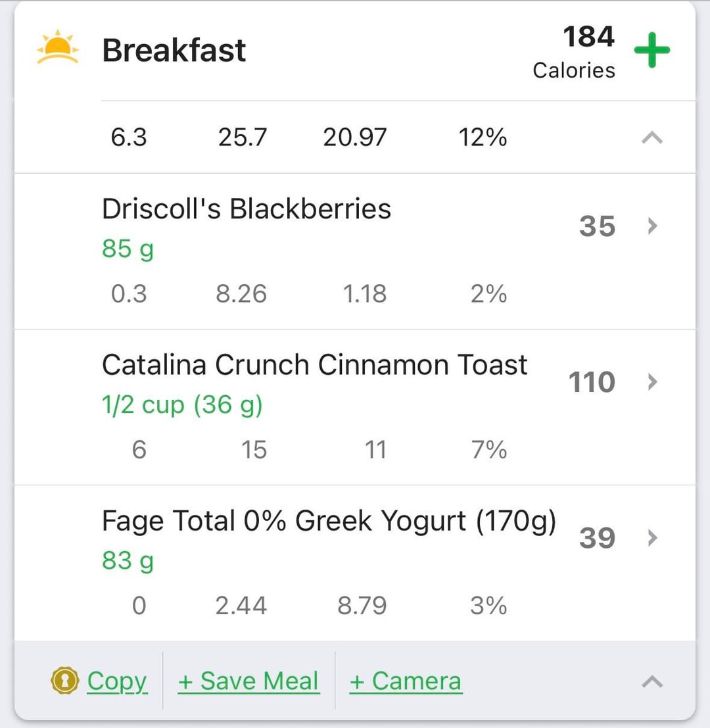The height and width of the screenshot is (728, 710).
Task: Click the 110 calorie value for Catalina Crunch
Action: click(x=592, y=382)
